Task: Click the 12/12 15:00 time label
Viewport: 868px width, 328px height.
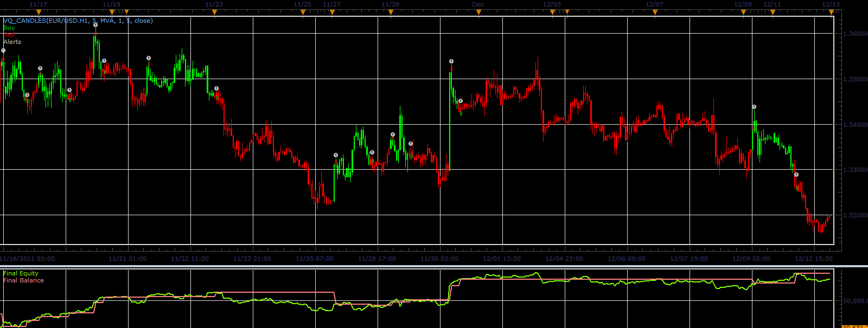Action: [814, 259]
